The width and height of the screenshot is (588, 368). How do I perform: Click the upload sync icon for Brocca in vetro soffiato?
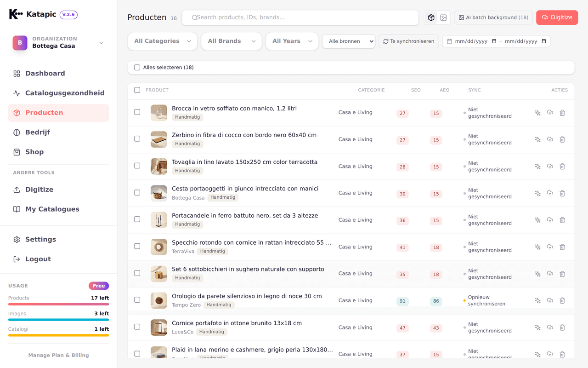[x=550, y=113]
